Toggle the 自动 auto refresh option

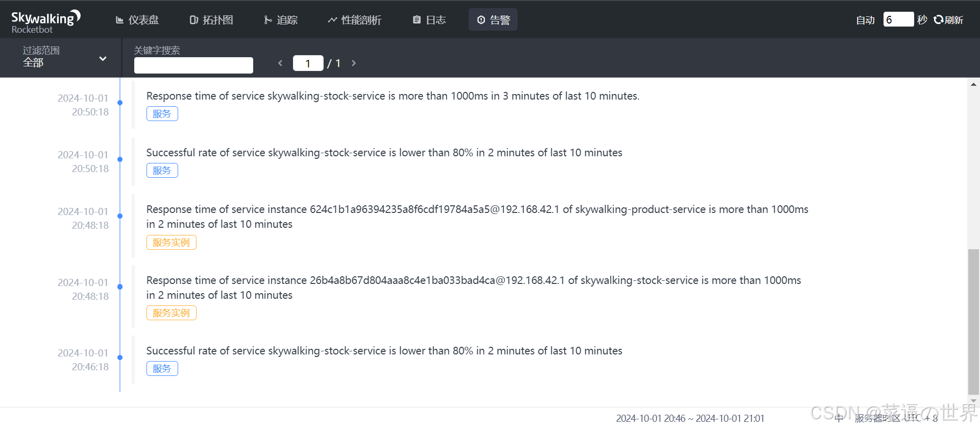pyautogui.click(x=865, y=20)
